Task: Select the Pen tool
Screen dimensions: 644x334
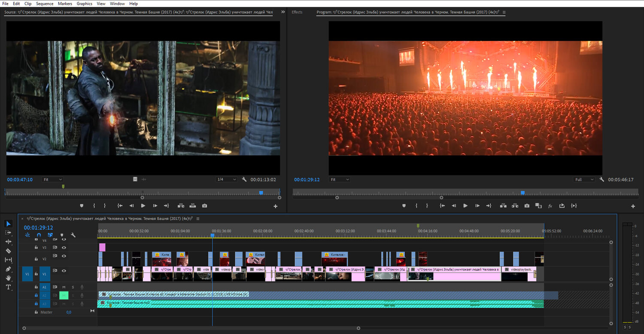Action: 8,269
